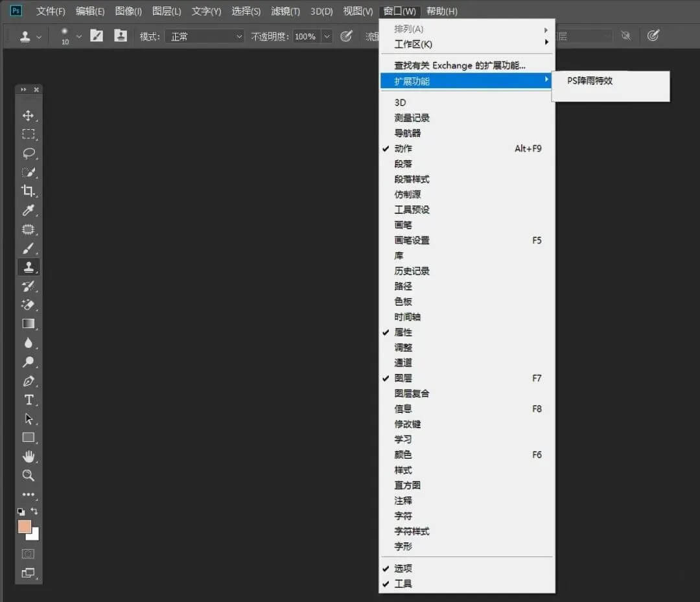This screenshot has width=700, height=602.
Task: Click the foreground color swatch
Action: click(24, 526)
